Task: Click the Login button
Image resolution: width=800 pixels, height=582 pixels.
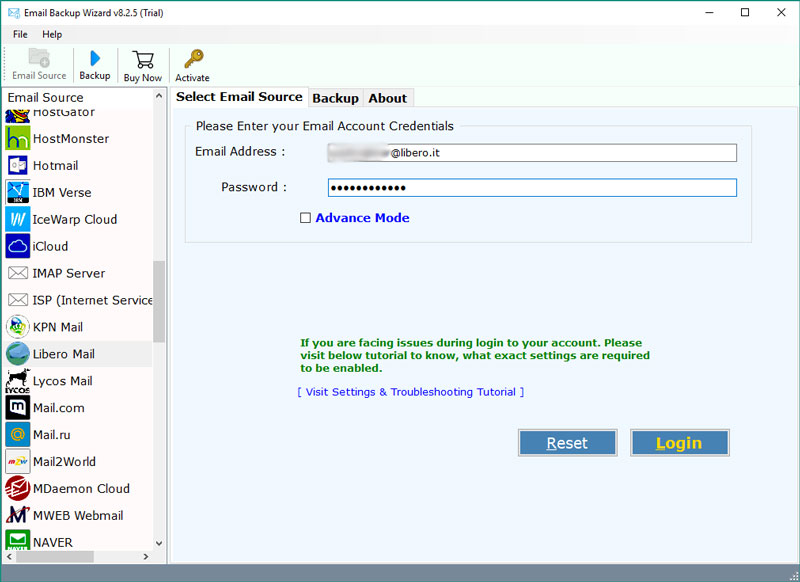Action: (x=680, y=443)
